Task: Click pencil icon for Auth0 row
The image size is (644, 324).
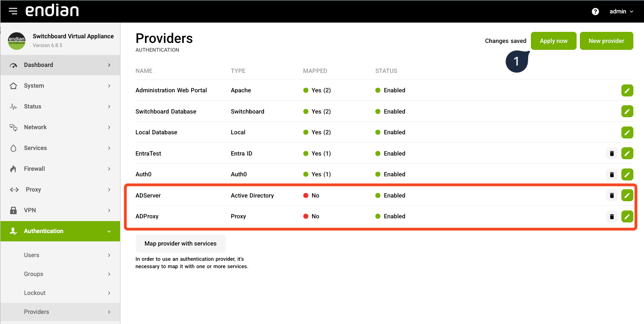Action: click(627, 174)
